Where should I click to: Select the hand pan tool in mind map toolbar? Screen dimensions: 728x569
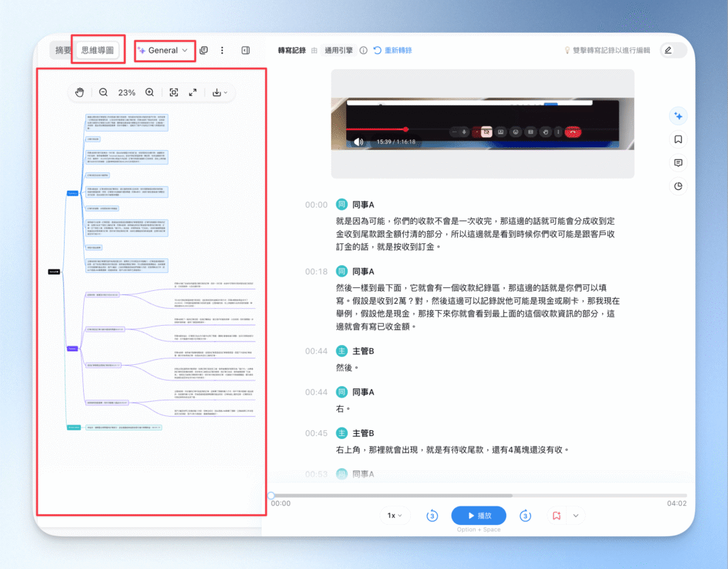point(80,92)
